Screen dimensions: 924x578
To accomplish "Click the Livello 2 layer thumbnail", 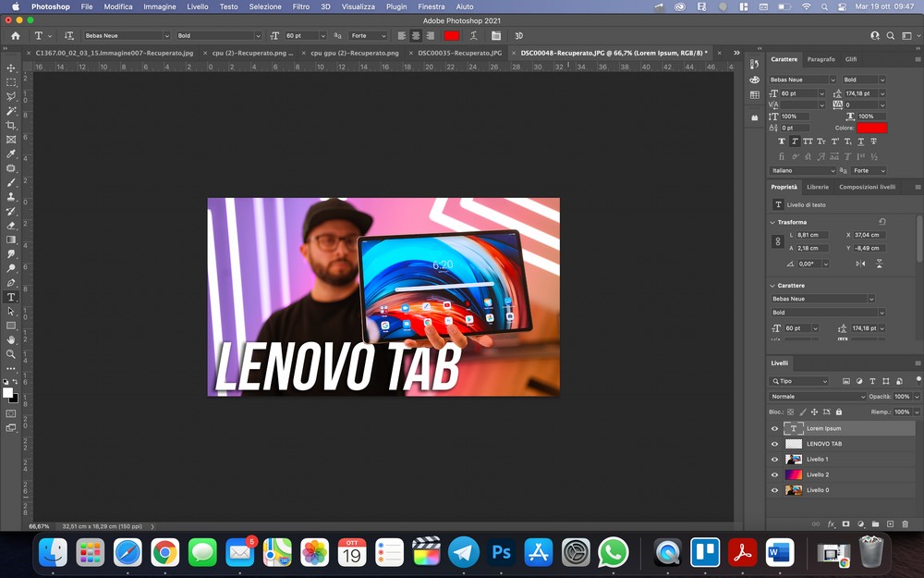I will point(794,474).
